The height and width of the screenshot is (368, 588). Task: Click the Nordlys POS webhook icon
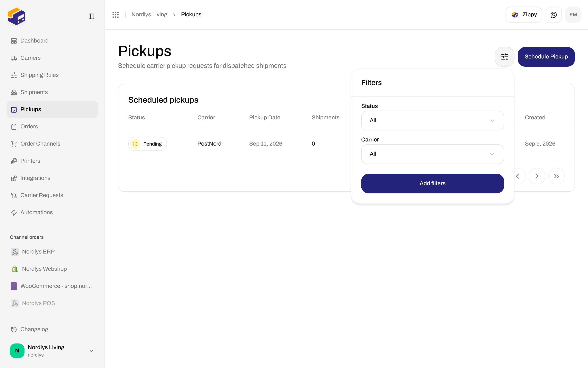click(14, 303)
